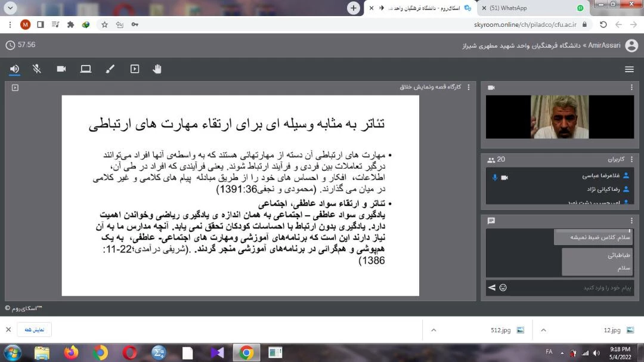Bookmark this page with the star icon

tap(104, 24)
